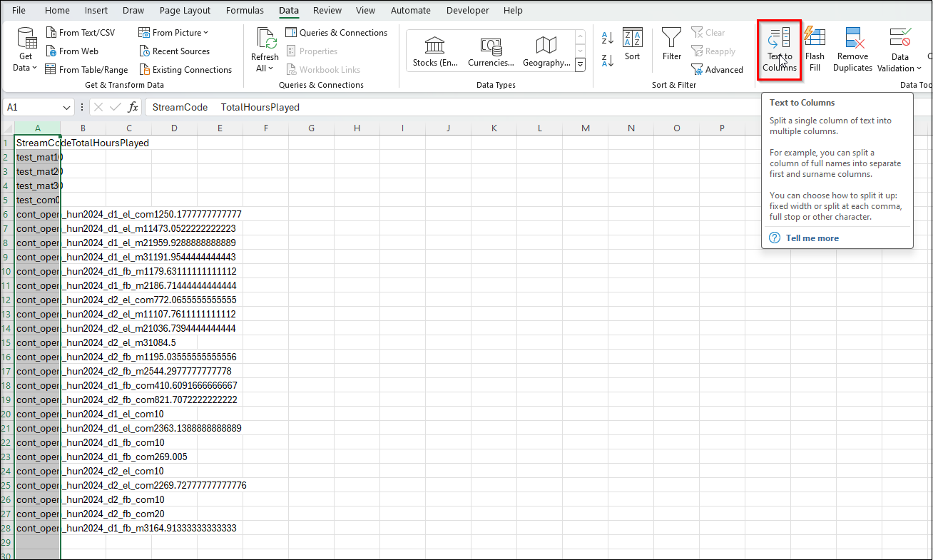Image resolution: width=933 pixels, height=560 pixels.
Task: Sort column A to Z ascending
Action: [x=608, y=38]
